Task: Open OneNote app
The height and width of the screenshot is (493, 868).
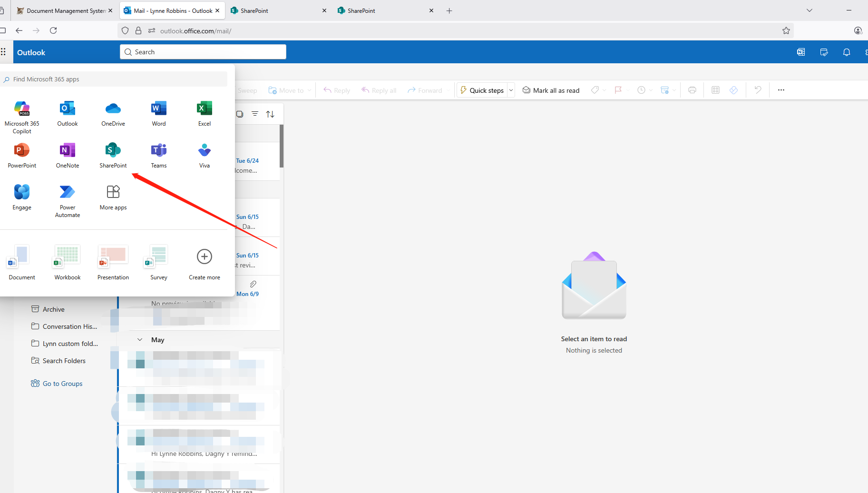Action: pyautogui.click(x=68, y=155)
